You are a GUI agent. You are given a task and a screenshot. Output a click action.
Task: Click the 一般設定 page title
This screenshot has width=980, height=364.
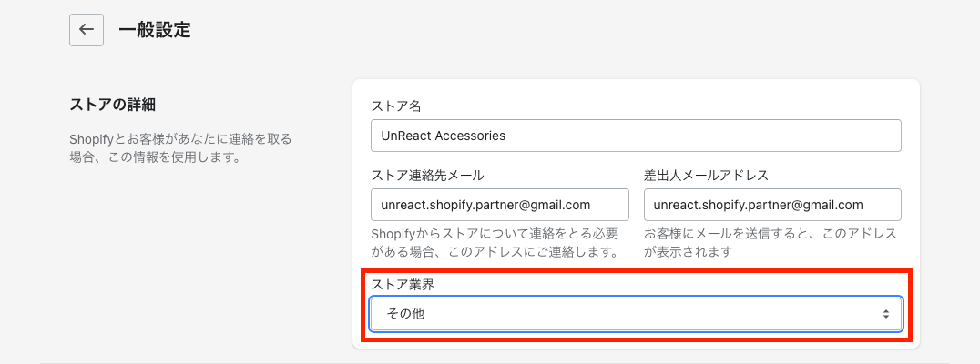pos(155,29)
